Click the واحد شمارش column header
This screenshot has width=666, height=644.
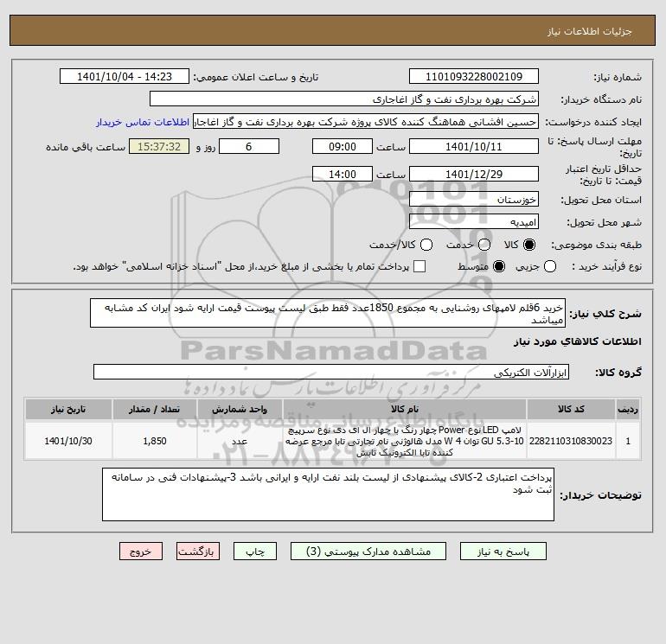coord(240,409)
